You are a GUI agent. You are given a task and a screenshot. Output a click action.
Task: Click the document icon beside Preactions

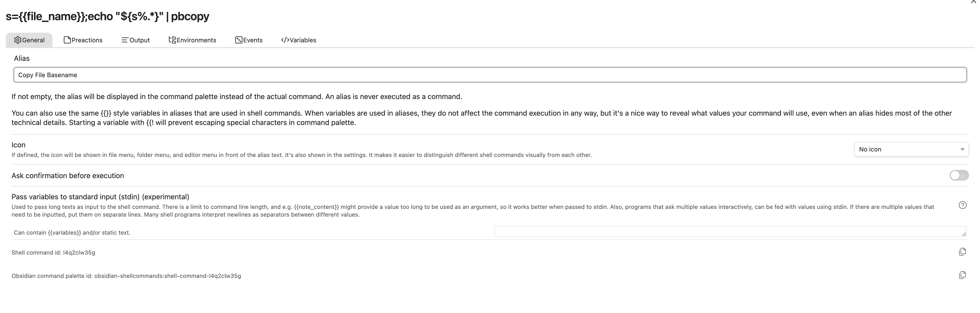(67, 40)
